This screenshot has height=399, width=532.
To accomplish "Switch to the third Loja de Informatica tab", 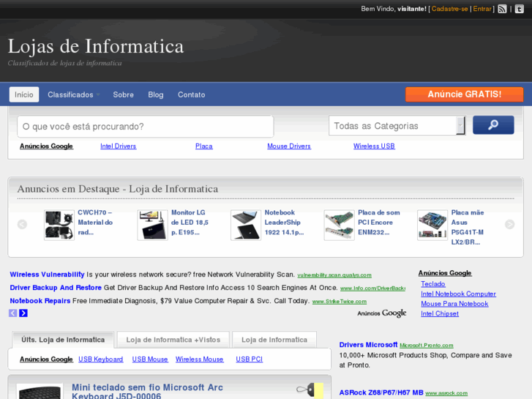I will click(x=274, y=340).
